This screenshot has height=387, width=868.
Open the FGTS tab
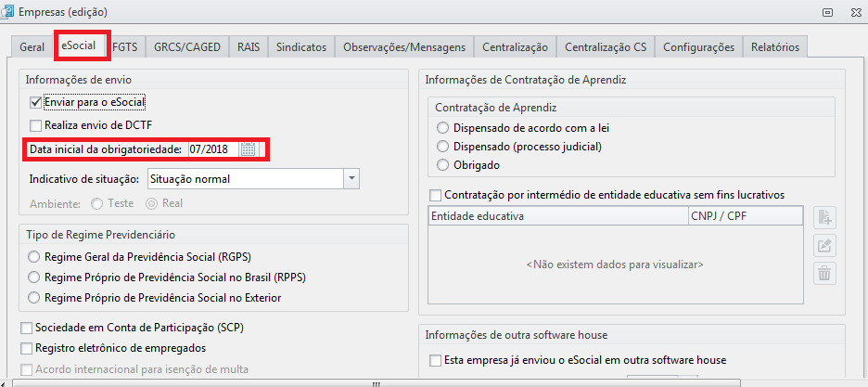click(x=128, y=47)
